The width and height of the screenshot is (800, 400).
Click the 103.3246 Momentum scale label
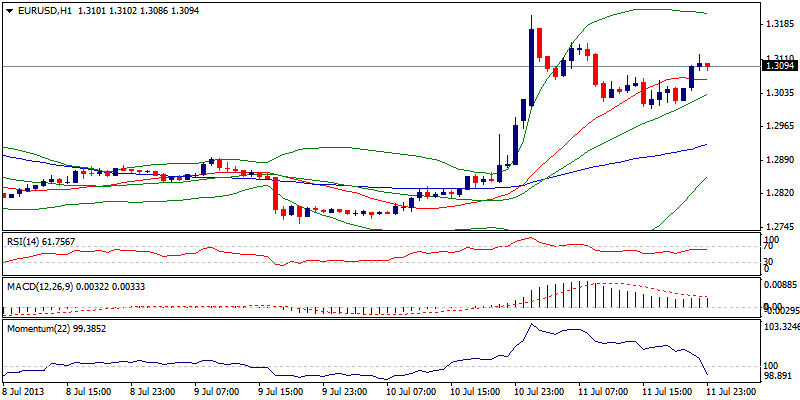coord(780,327)
